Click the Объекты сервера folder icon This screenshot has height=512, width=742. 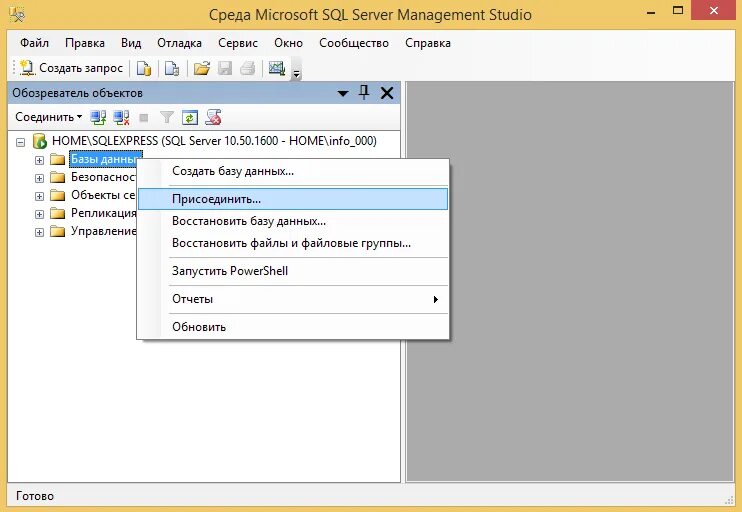point(57,195)
